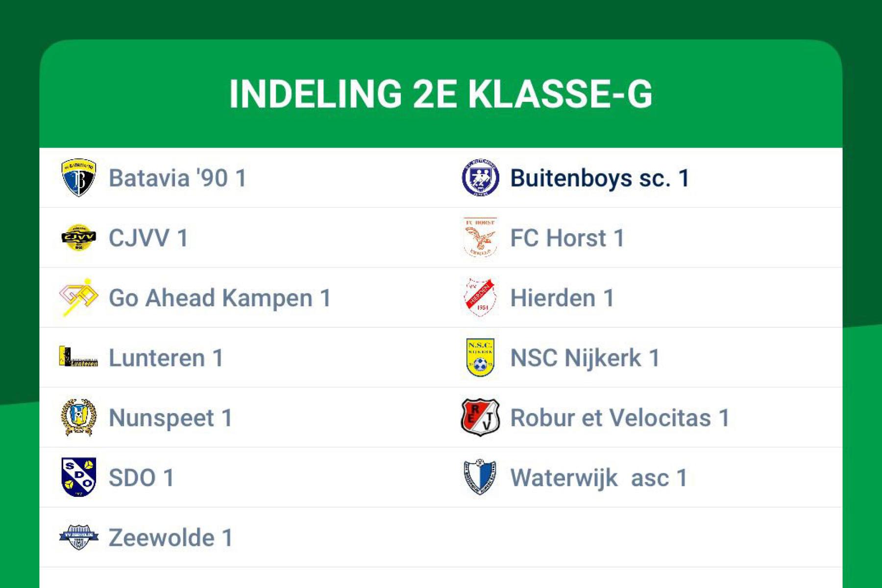
Task: Select the Go Ahead Kampen 1 text
Action: [x=220, y=298]
